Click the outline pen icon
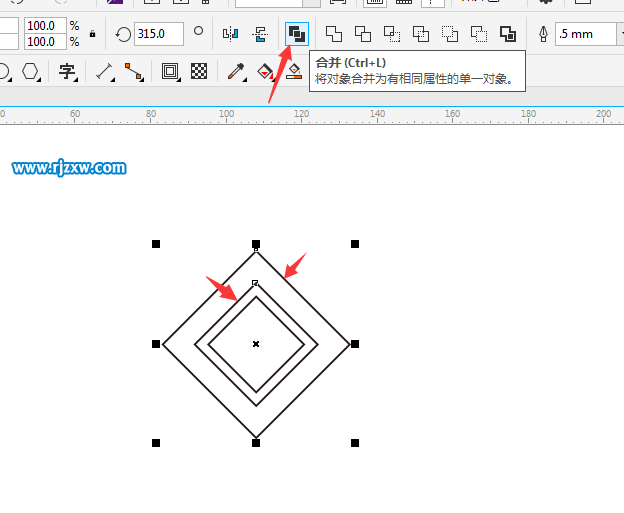Screen dimensions: 624x513 [543, 34]
